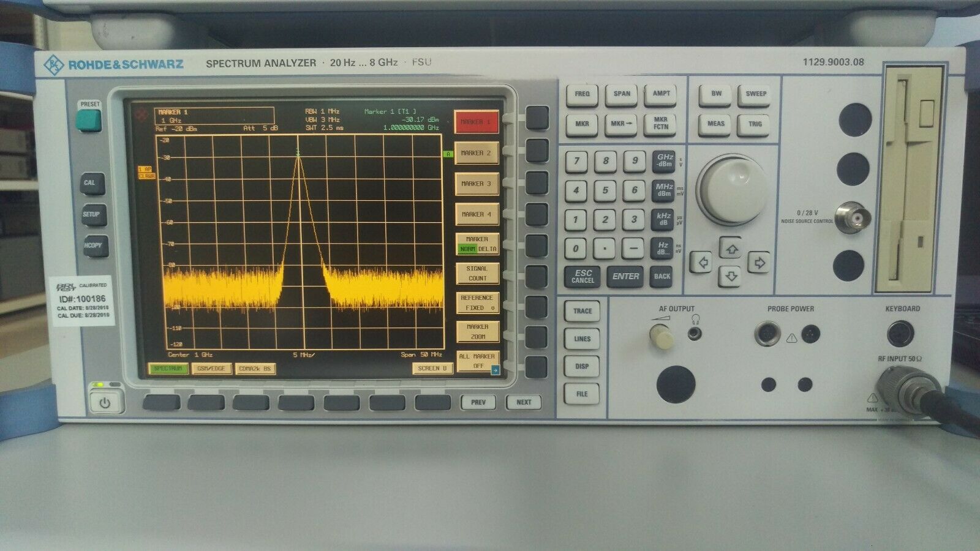The image size is (980, 551).
Task: Touch the rotary tuning knob
Action: [732, 189]
